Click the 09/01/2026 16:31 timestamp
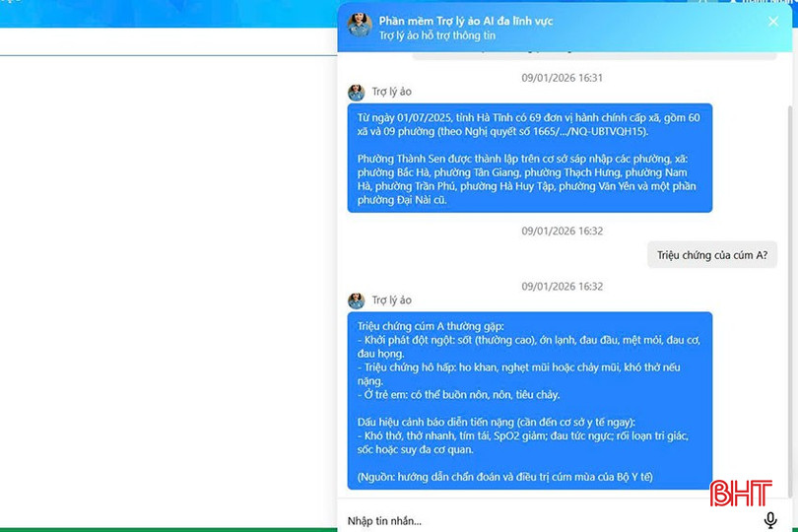 [562, 78]
